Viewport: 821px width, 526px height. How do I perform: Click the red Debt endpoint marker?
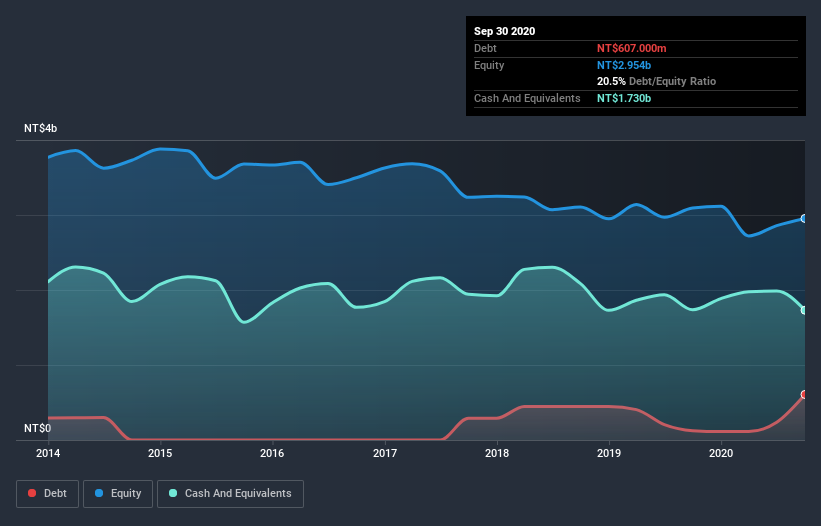(804, 395)
